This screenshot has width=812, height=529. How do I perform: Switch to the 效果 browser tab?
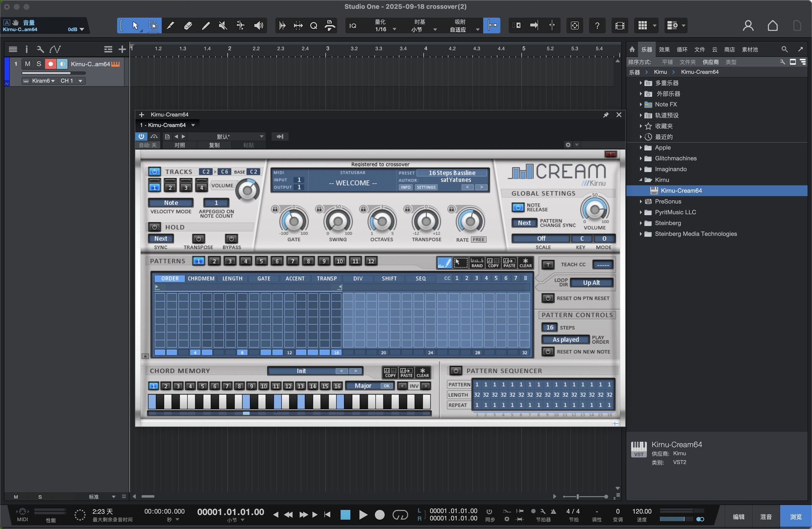[664, 50]
